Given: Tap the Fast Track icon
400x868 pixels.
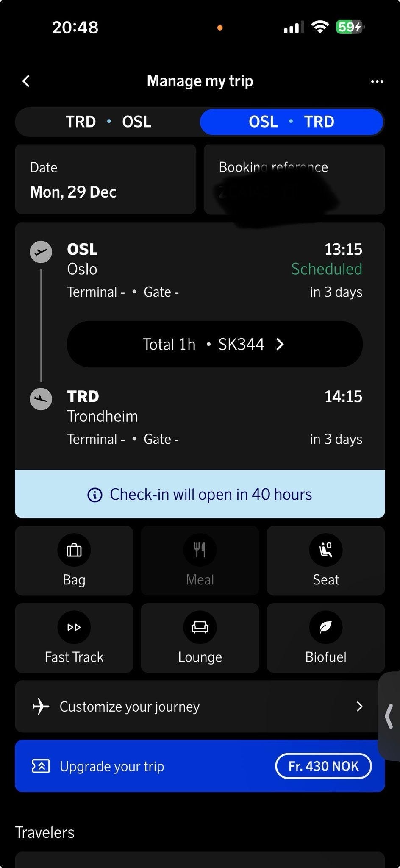Looking at the screenshot, I should click(x=74, y=627).
